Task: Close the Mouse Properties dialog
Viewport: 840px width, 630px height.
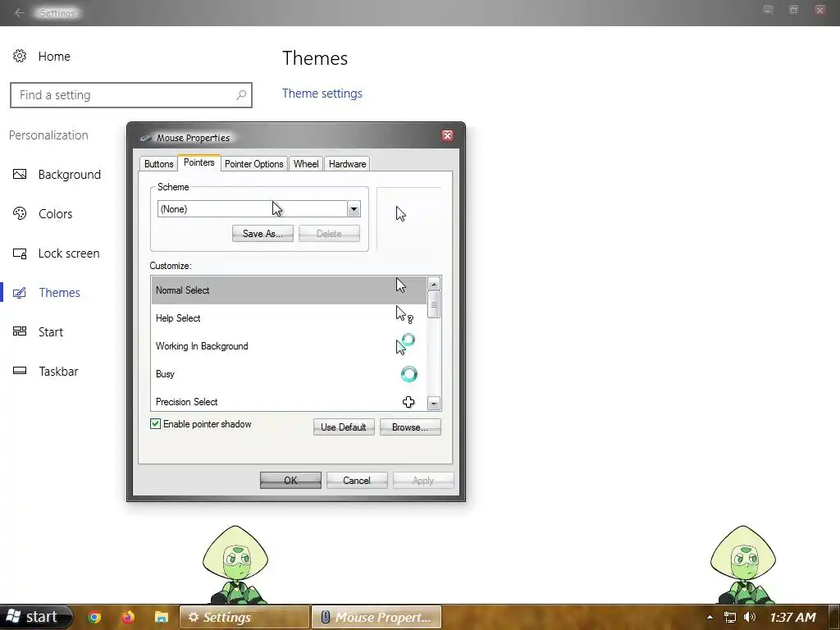Action: tap(447, 135)
